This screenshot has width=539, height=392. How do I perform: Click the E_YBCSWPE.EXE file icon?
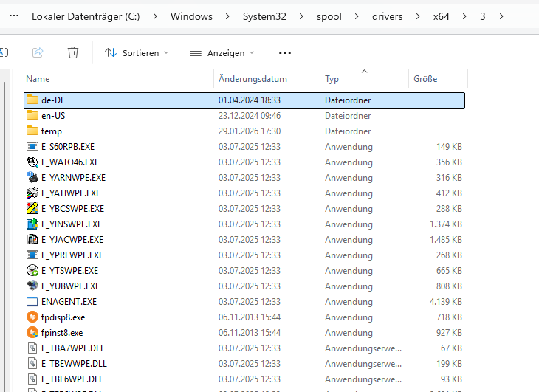pos(32,208)
